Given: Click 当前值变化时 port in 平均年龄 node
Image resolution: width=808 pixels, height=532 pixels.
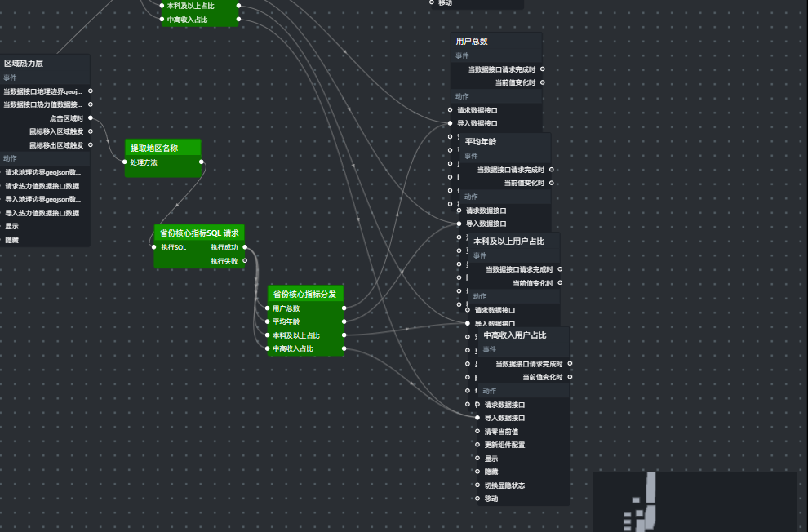Looking at the screenshot, I should tap(552, 183).
